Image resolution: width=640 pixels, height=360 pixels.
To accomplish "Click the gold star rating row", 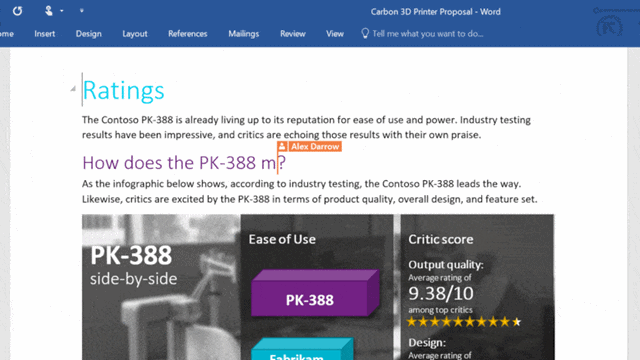I will [464, 322].
